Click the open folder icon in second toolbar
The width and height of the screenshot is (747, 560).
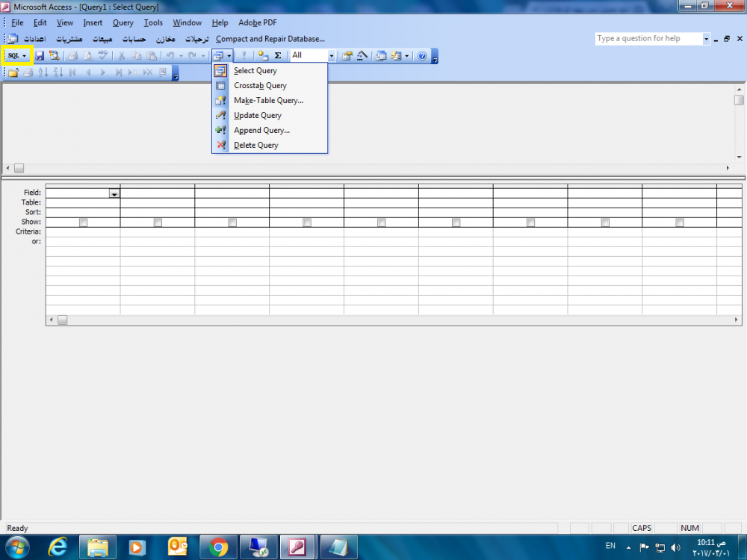(13, 72)
